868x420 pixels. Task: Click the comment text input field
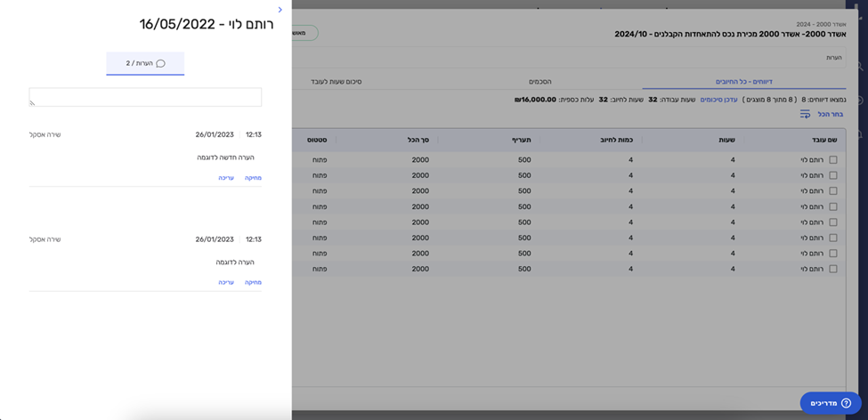(145, 97)
